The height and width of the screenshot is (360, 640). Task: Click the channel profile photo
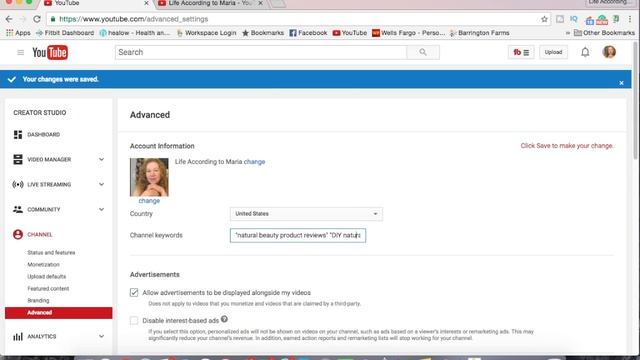[x=149, y=177]
